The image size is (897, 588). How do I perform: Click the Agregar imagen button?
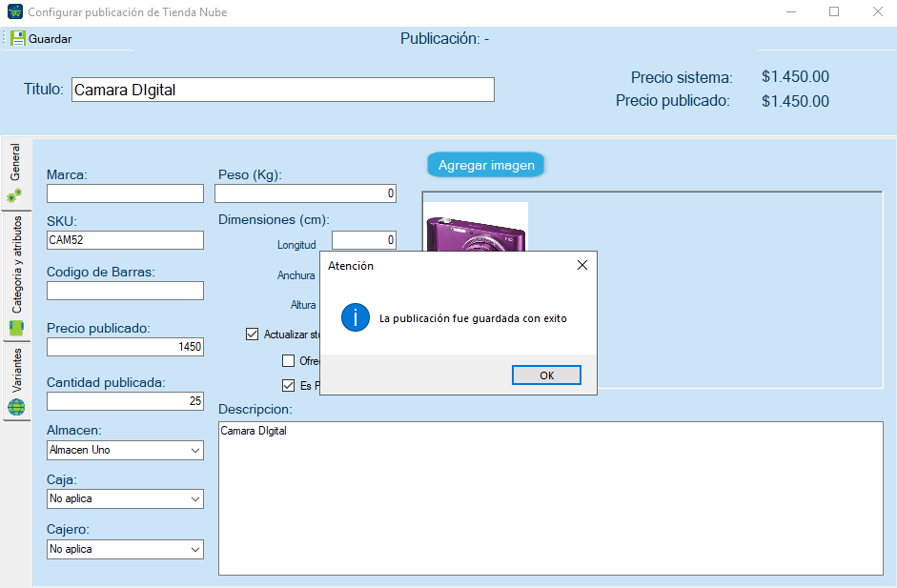pos(486,165)
